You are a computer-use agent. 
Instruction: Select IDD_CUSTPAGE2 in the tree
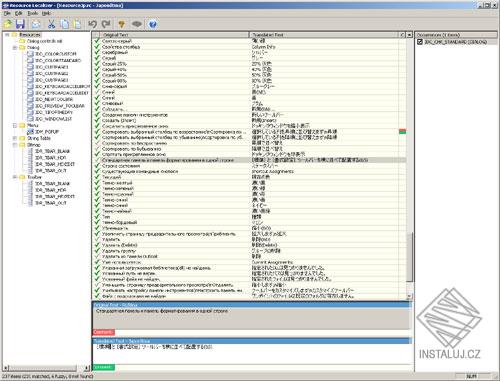(x=52, y=73)
